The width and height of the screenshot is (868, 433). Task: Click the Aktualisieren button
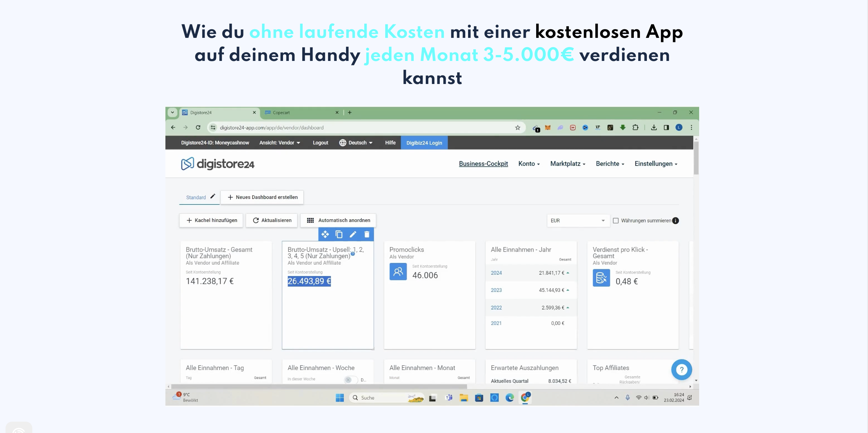[x=272, y=221]
